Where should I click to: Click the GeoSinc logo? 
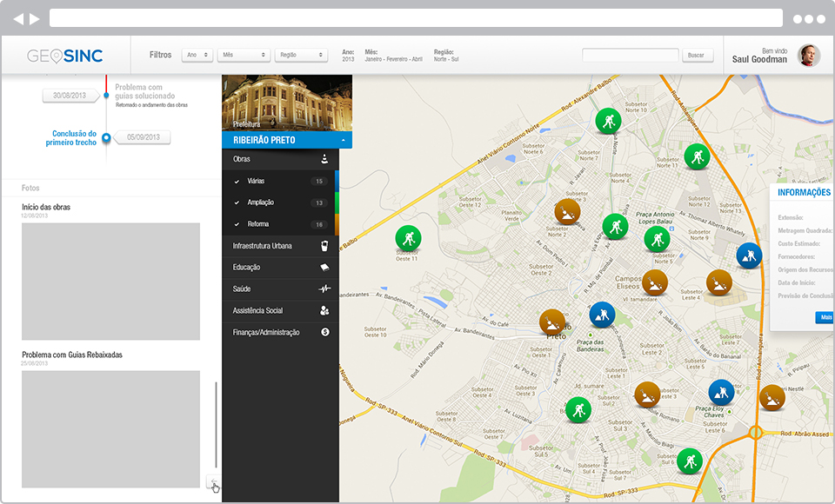[65, 56]
